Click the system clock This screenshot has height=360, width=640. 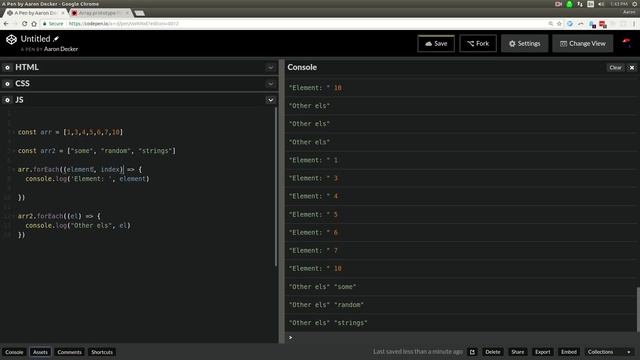(x=619, y=4)
